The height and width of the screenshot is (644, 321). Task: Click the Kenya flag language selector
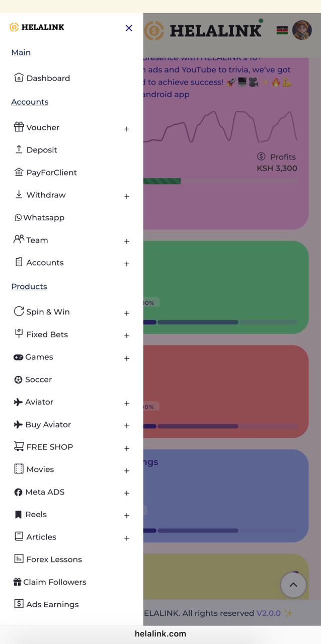tap(282, 30)
